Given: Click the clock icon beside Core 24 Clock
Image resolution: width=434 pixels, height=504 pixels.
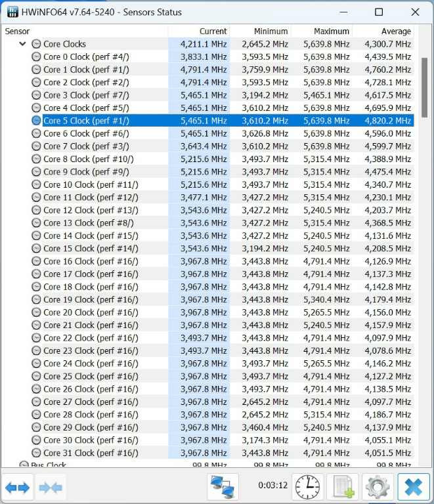Looking at the screenshot, I should pyautogui.click(x=36, y=363).
